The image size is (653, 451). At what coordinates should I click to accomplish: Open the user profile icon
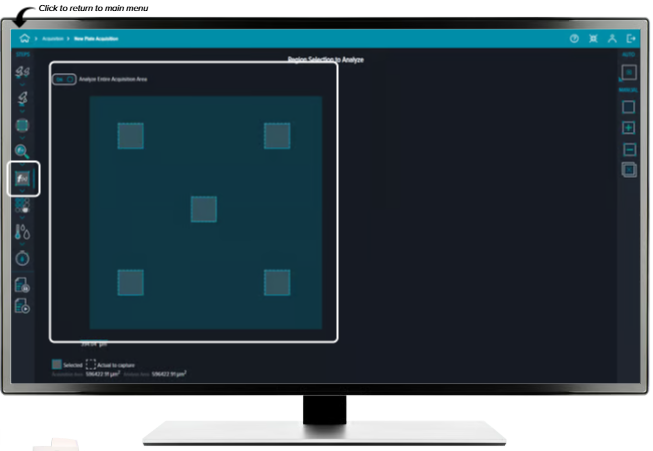click(x=612, y=39)
